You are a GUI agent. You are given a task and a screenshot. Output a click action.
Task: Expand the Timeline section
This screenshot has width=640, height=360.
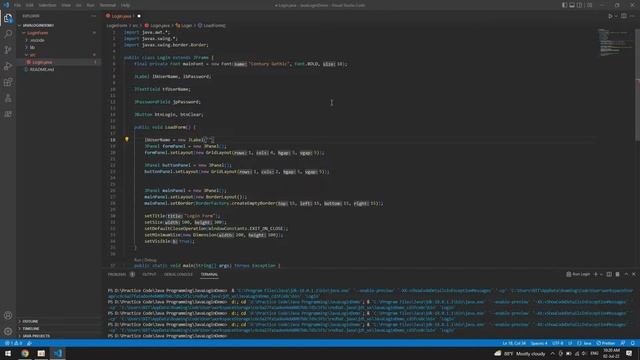(x=31, y=329)
